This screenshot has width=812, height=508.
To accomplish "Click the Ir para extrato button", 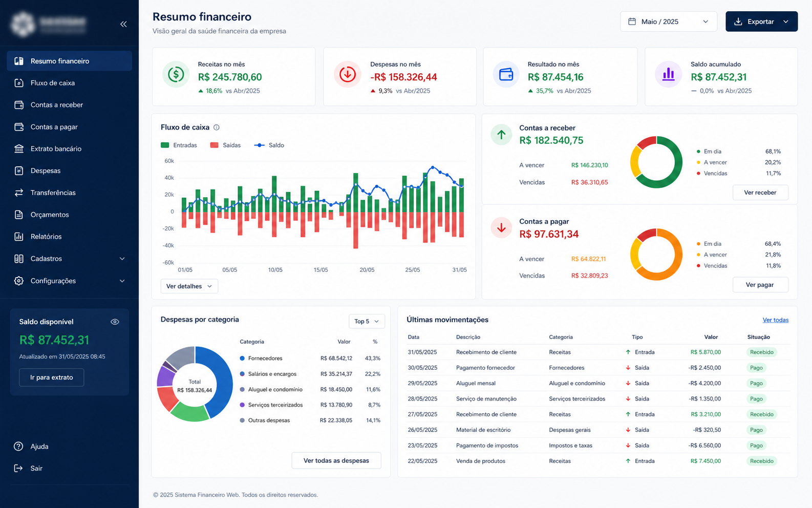I will [52, 377].
